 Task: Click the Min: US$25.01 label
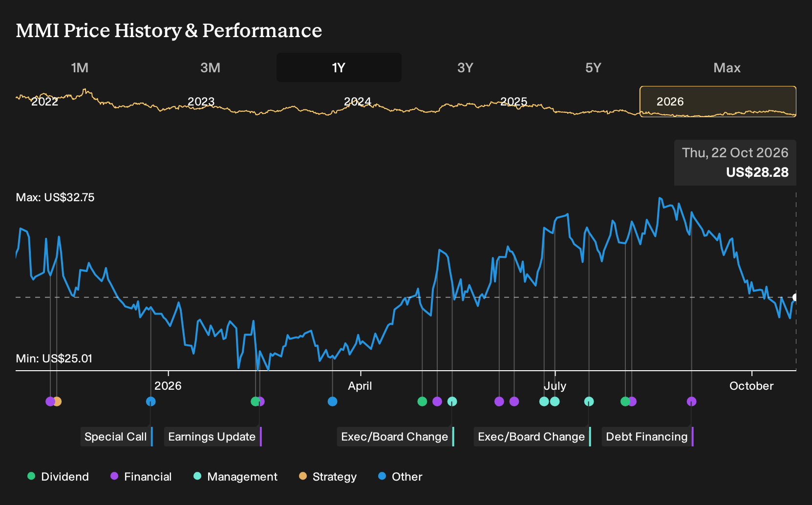coord(54,358)
